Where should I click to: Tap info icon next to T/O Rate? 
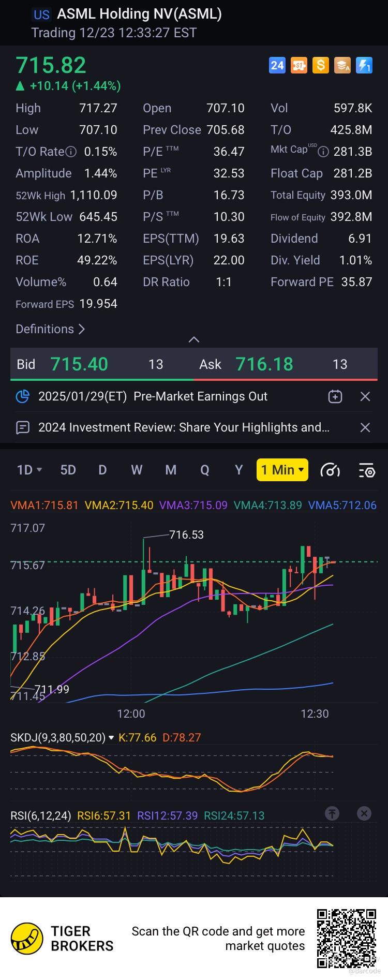click(71, 152)
